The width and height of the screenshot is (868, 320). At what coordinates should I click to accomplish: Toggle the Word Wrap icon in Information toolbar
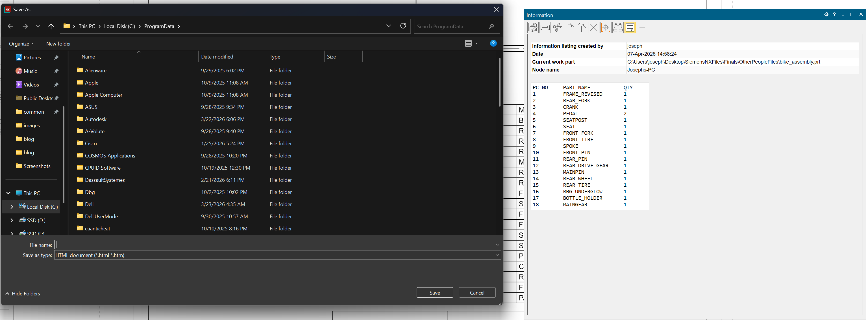point(630,27)
